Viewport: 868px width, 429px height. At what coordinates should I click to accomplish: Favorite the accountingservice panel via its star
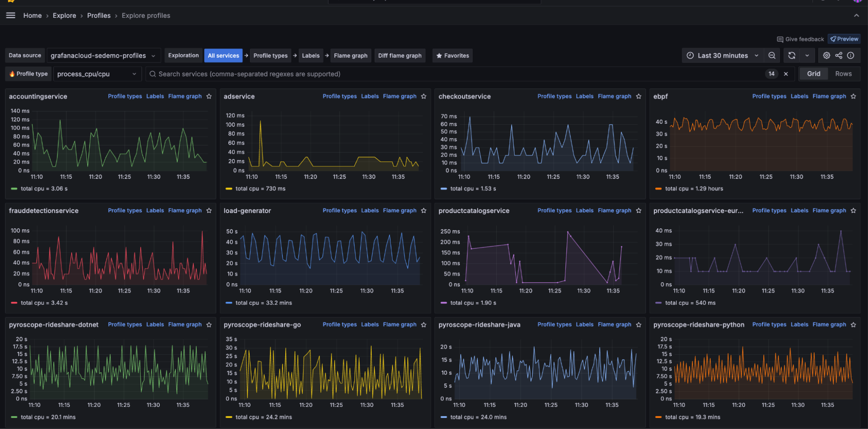click(x=209, y=96)
